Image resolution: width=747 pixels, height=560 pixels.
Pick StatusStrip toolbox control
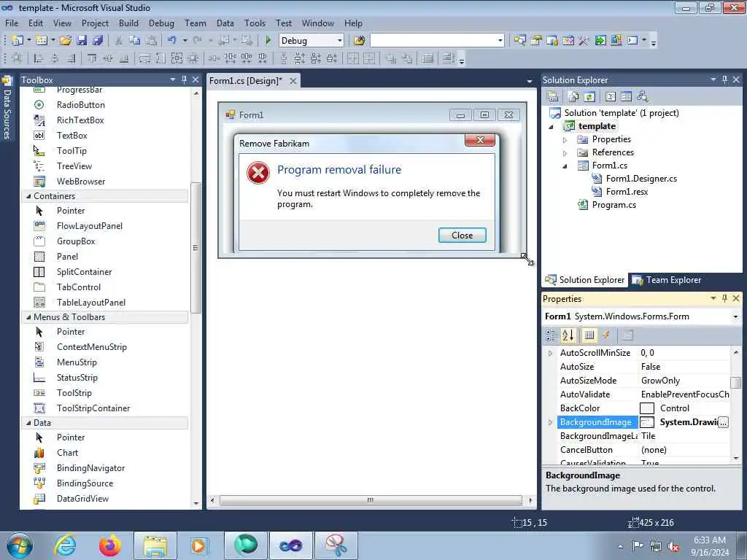coord(77,377)
